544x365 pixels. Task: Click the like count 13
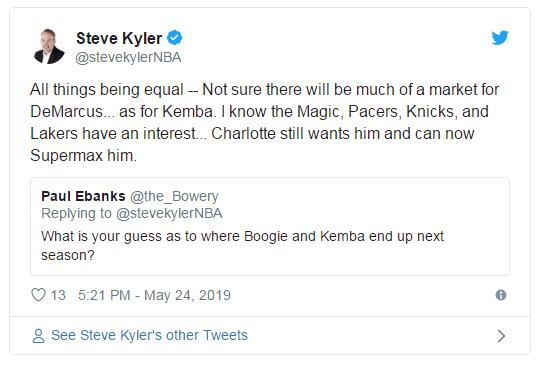click(58, 295)
